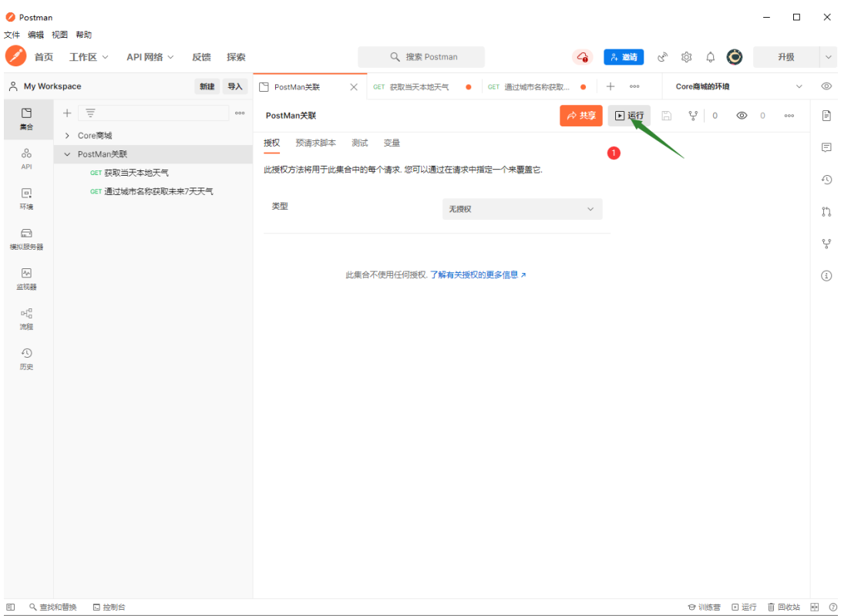The image size is (841, 616).
Task: Switch to the 测试 tab
Action: click(x=360, y=143)
